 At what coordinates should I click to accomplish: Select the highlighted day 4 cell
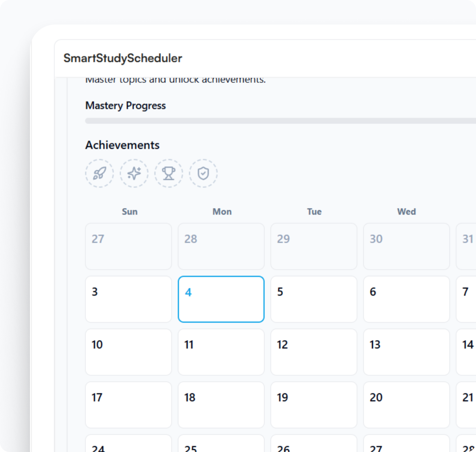221,299
